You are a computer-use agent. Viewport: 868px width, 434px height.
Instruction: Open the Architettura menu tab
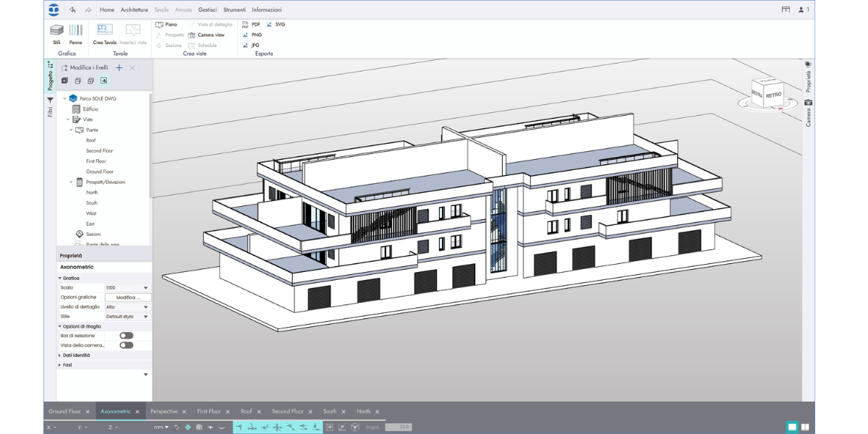coord(135,10)
